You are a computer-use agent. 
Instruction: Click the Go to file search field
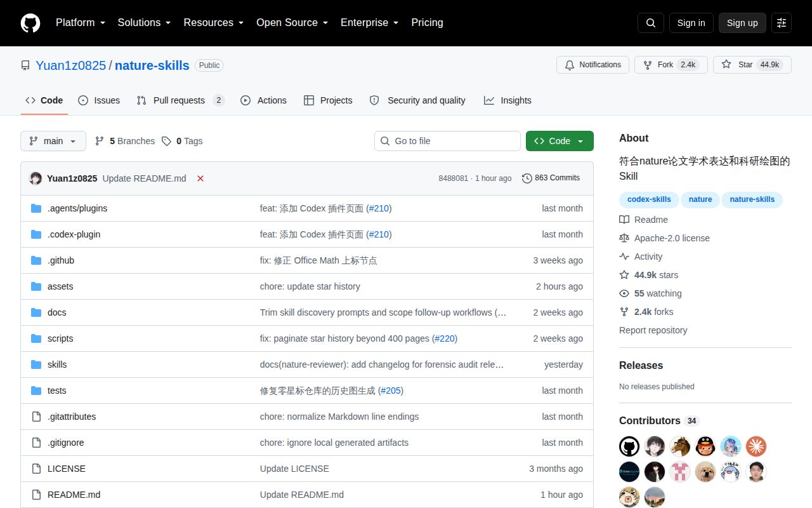click(x=447, y=141)
